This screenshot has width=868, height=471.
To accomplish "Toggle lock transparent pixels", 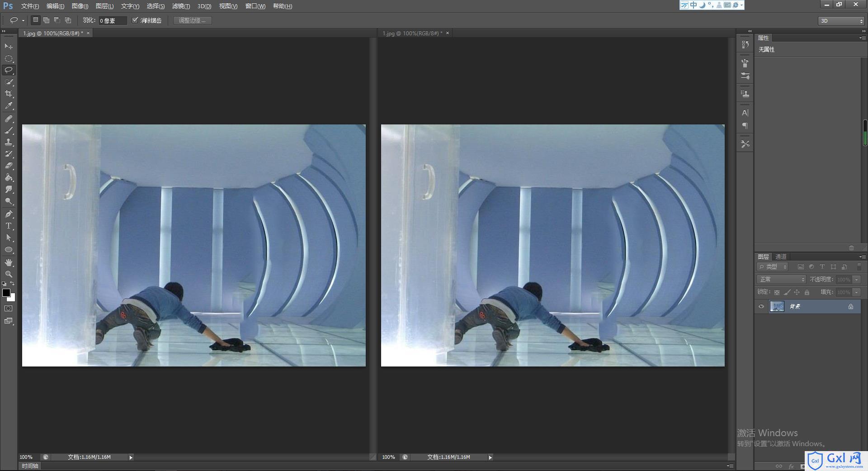I will click(777, 292).
